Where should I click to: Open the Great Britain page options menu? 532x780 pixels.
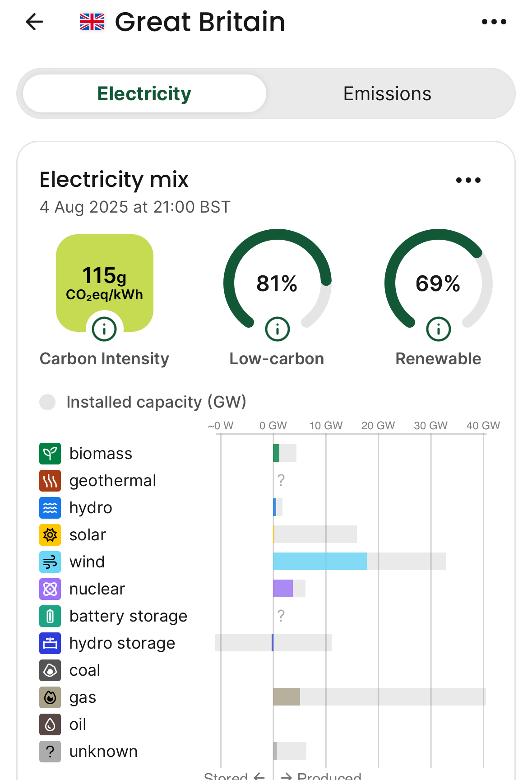pyautogui.click(x=494, y=22)
